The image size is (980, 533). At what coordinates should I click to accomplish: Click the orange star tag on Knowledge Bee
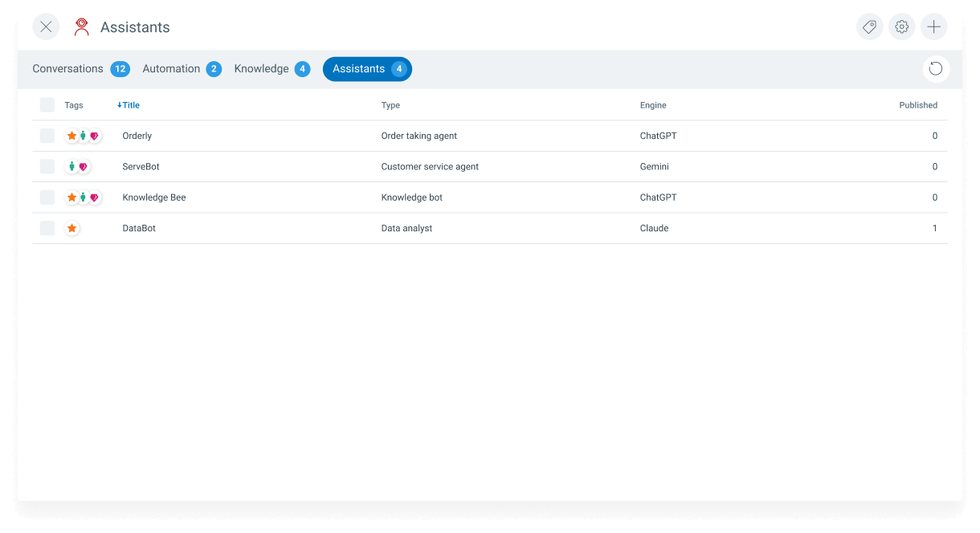click(x=71, y=197)
